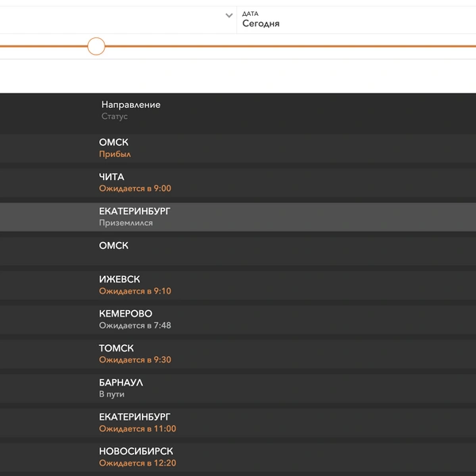The width and height of the screenshot is (476, 476).
Task: Open the КЕМЕРОВО flight row
Action: (238, 320)
